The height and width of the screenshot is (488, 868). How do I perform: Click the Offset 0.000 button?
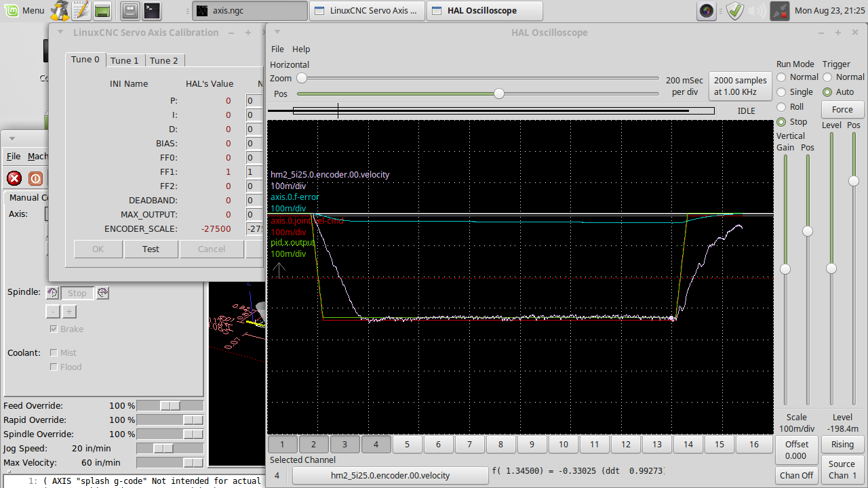coord(797,450)
